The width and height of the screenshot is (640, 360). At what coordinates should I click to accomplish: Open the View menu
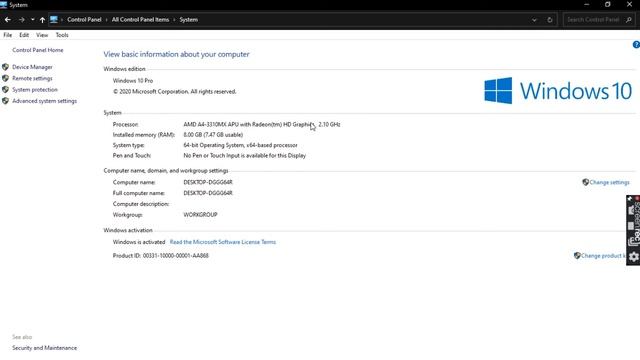[x=42, y=35]
